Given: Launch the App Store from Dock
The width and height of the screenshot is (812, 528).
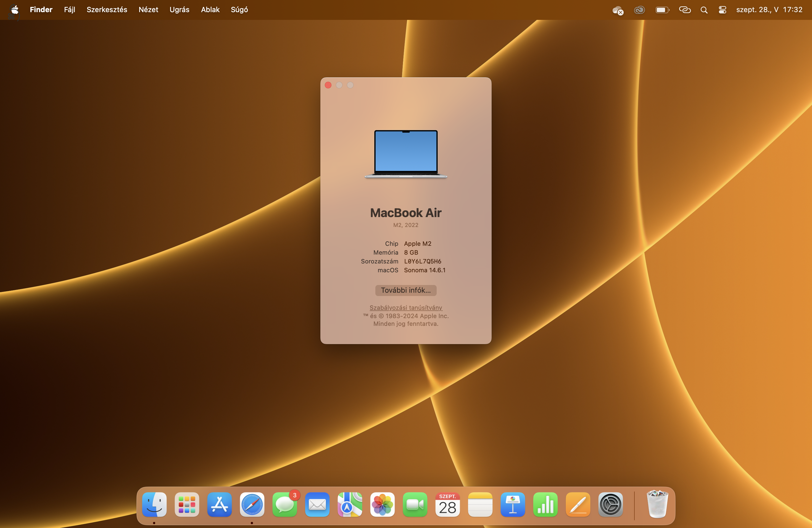Looking at the screenshot, I should 219,505.
